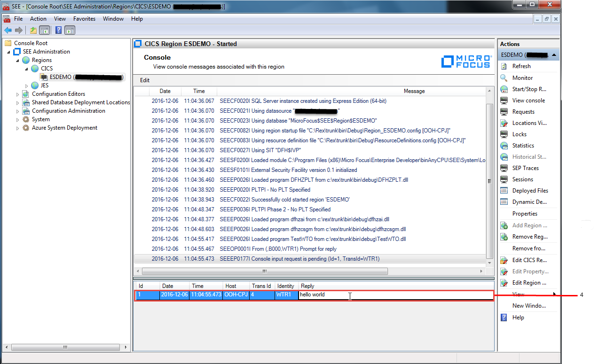This screenshot has width=606, height=364.
Task: Click New Windo... in the Actions pane
Action: click(529, 306)
